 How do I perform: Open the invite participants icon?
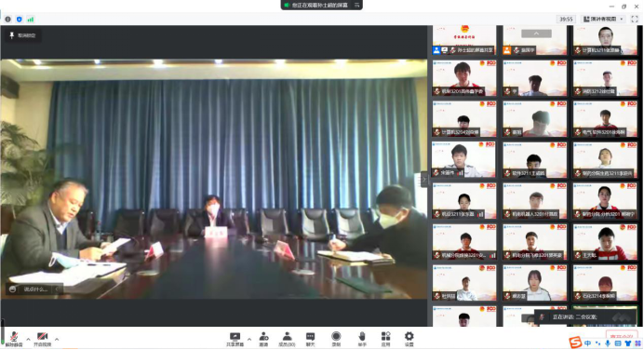(263, 340)
